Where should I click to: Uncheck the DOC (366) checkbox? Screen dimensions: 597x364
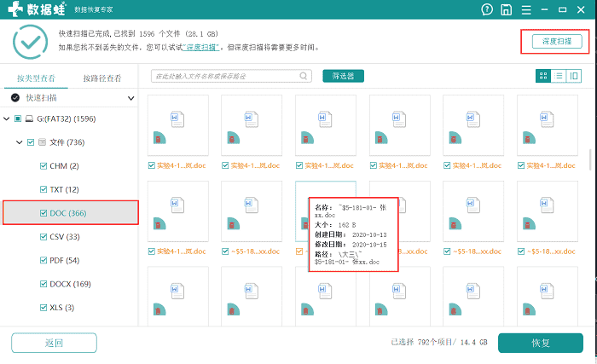coord(43,213)
